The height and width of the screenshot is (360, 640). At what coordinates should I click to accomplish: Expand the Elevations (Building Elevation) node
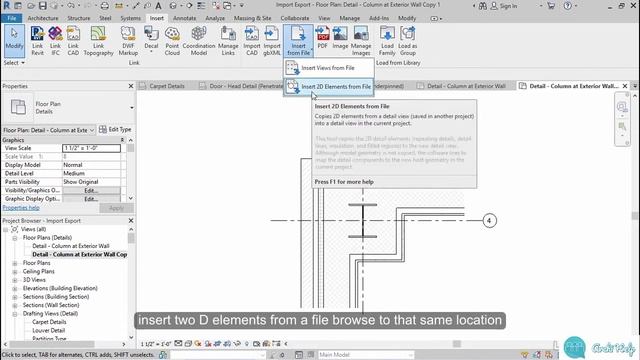point(15,288)
